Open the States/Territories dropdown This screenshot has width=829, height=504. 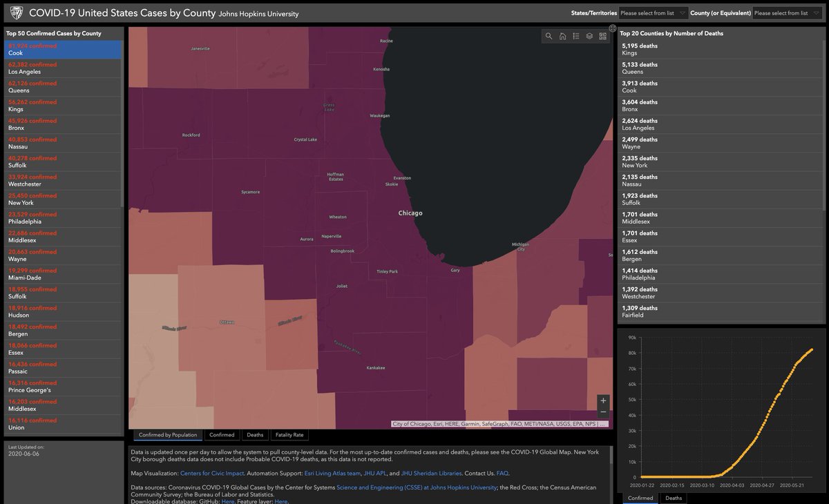pos(653,13)
